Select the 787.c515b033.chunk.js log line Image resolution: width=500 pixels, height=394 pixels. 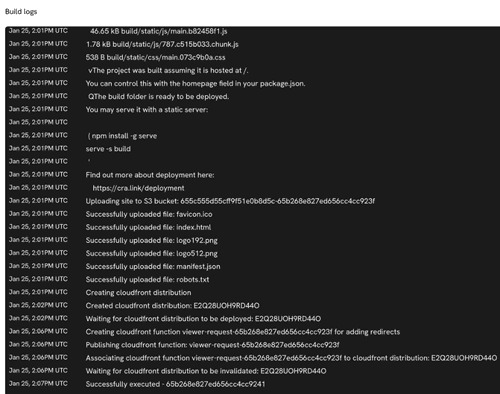(162, 44)
